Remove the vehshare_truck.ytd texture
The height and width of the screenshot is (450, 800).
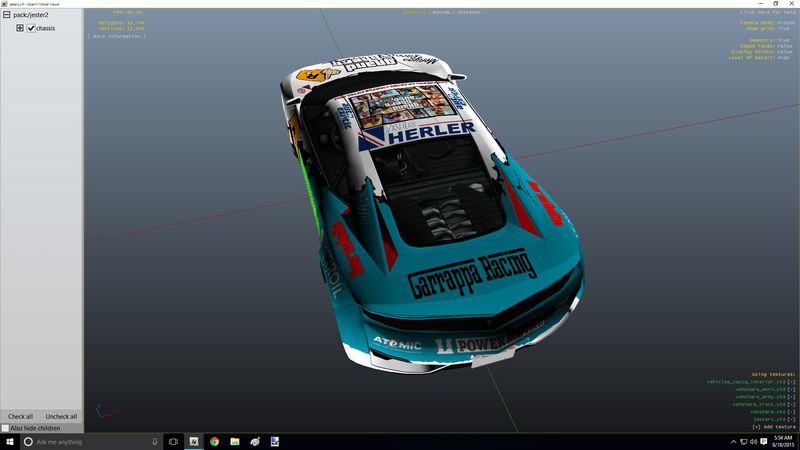[x=791, y=404]
